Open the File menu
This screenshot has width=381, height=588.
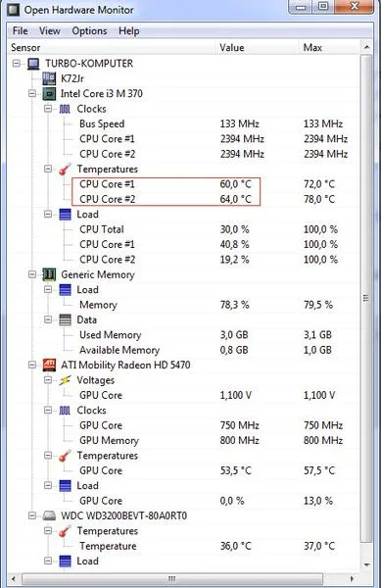[x=21, y=30]
